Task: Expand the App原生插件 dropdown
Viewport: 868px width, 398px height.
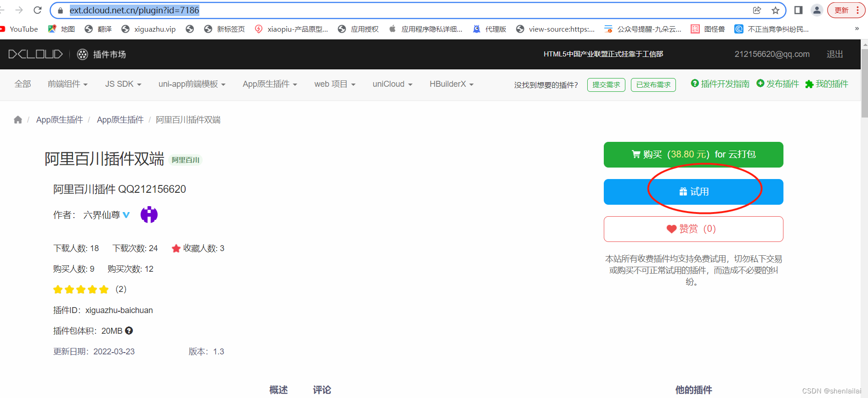Action: point(270,84)
